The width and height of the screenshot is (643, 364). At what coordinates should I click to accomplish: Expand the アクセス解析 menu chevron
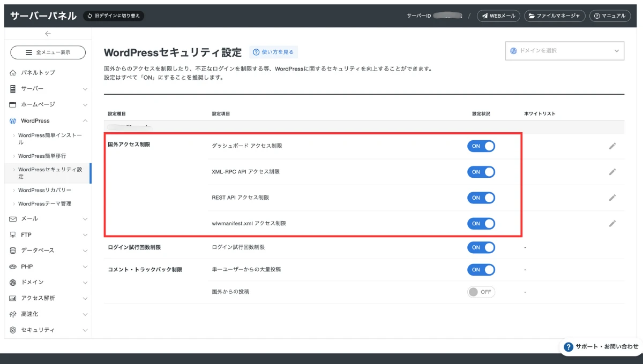point(85,299)
